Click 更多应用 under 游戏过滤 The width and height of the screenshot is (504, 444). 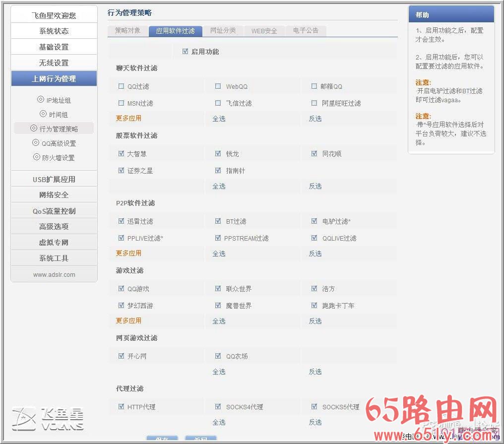click(x=128, y=321)
